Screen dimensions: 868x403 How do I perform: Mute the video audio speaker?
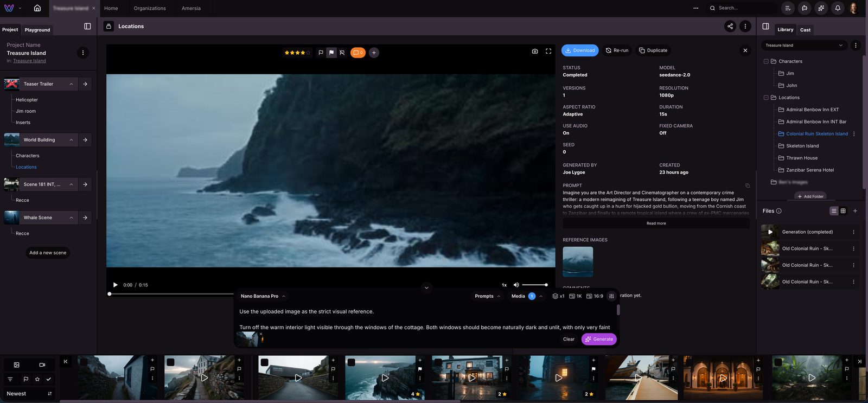516,285
